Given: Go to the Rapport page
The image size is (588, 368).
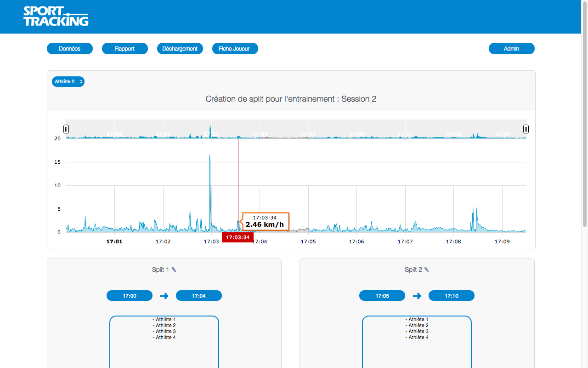Looking at the screenshot, I should coord(125,49).
